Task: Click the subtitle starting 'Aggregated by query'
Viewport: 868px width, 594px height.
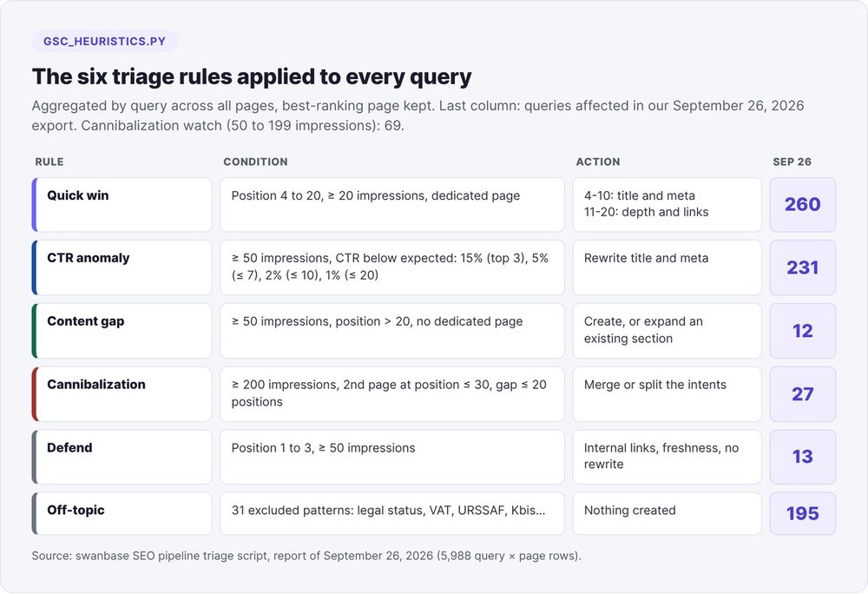Action: point(418,115)
